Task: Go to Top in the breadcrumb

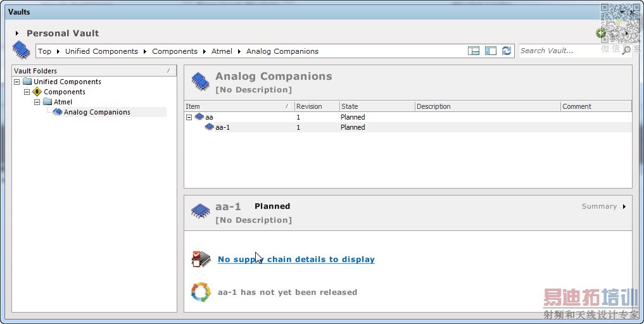Action: click(45, 51)
